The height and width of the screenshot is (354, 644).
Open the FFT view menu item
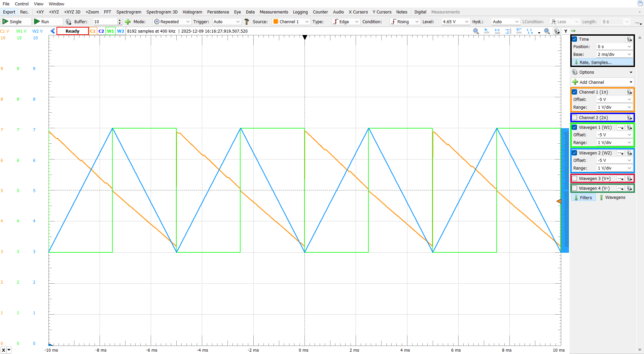click(x=107, y=12)
